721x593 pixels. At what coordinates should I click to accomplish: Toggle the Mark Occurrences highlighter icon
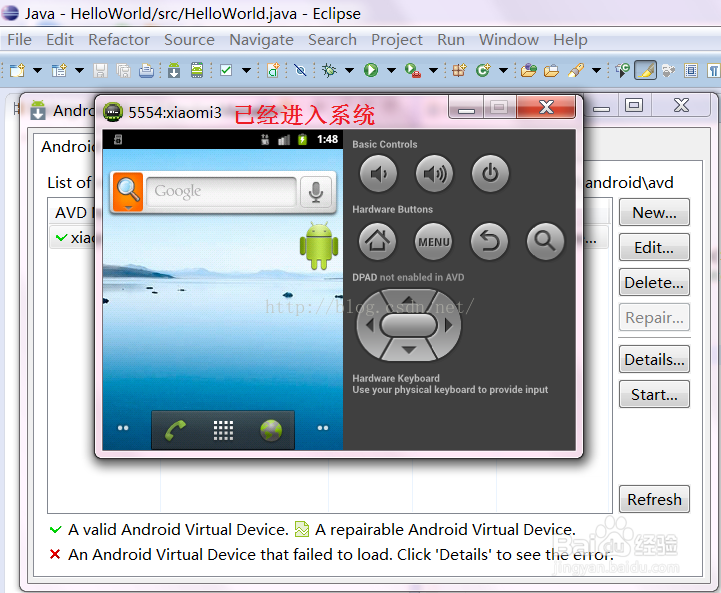coord(646,70)
